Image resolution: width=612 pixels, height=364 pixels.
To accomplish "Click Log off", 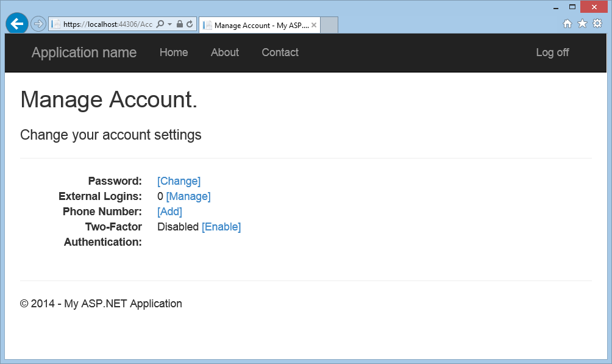I will [552, 52].
